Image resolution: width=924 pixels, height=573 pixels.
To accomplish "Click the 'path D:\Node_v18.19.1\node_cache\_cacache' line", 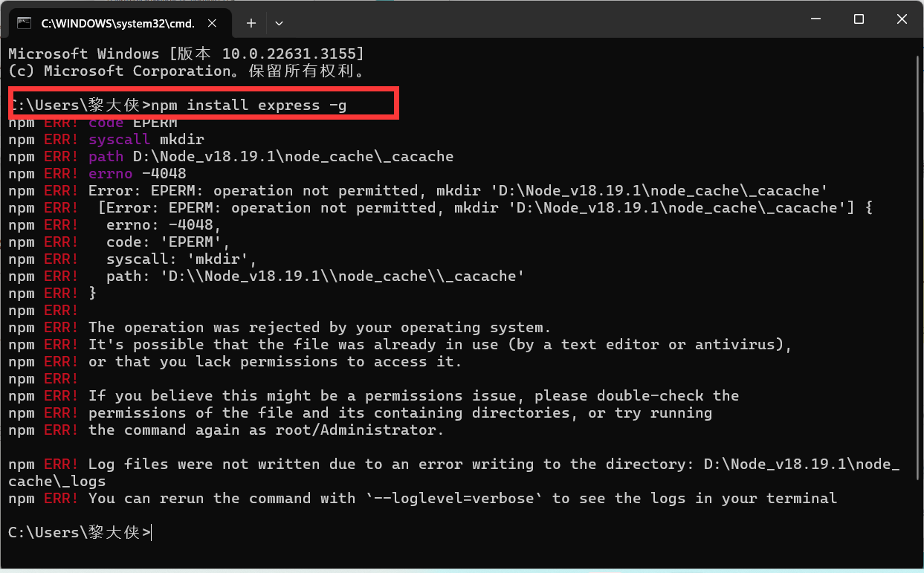I will (231, 156).
